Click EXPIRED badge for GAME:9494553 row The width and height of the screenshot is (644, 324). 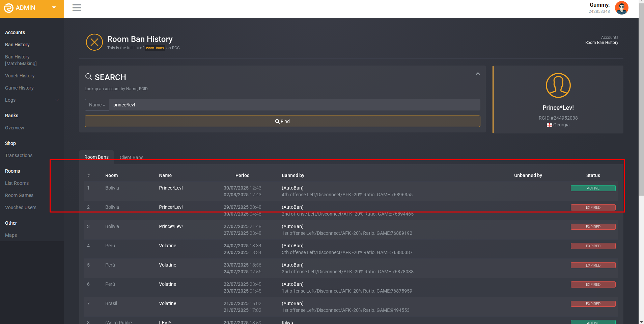point(593,304)
